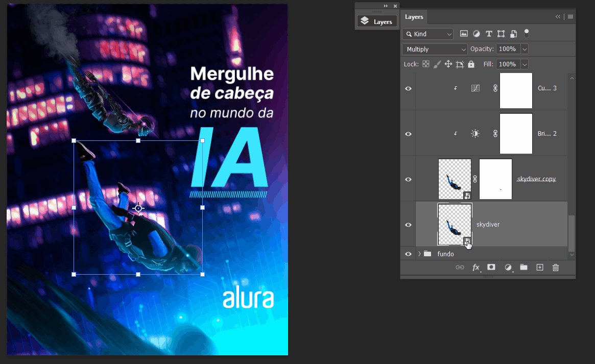The height and width of the screenshot is (364, 595).
Task: Click the collapsed Layers dock button
Action: [377, 21]
